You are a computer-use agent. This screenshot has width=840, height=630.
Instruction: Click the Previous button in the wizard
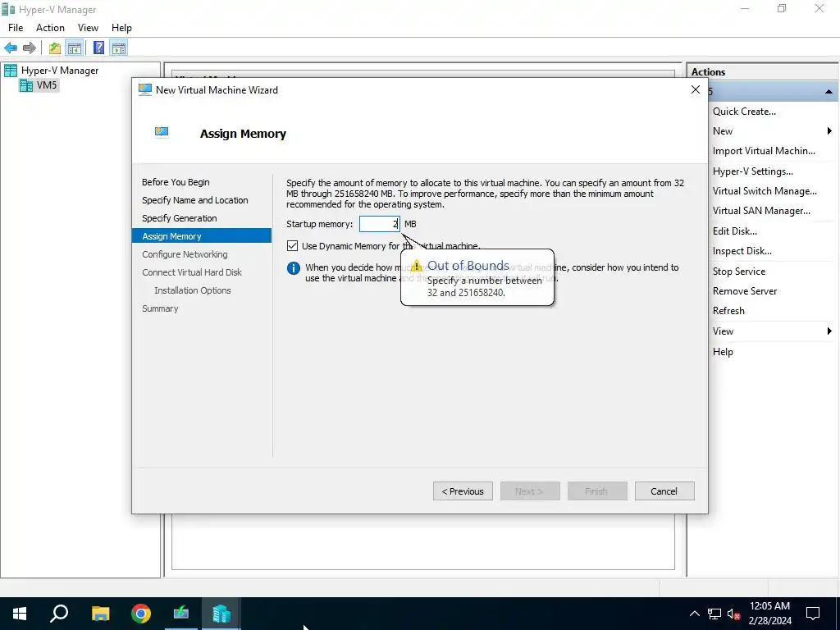click(463, 491)
